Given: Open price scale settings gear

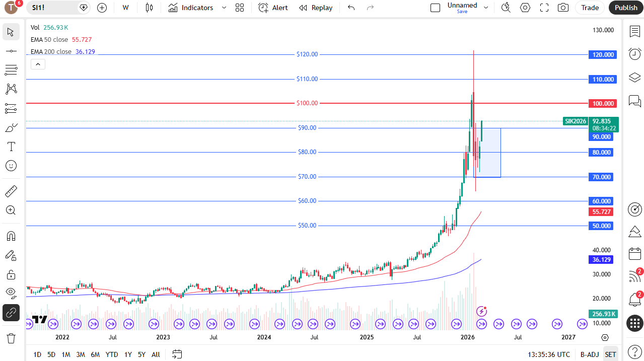Looking at the screenshot, I should pos(605,337).
